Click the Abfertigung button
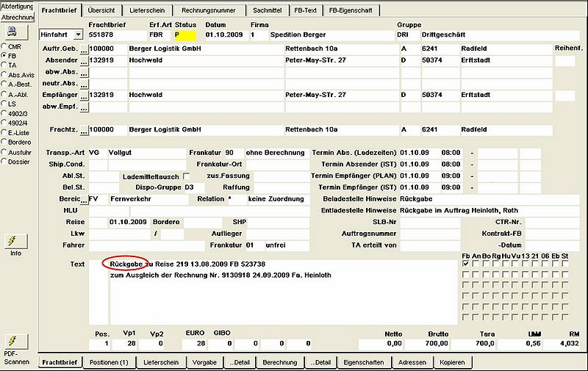Viewport: 588px width, 371px height. point(17,7)
